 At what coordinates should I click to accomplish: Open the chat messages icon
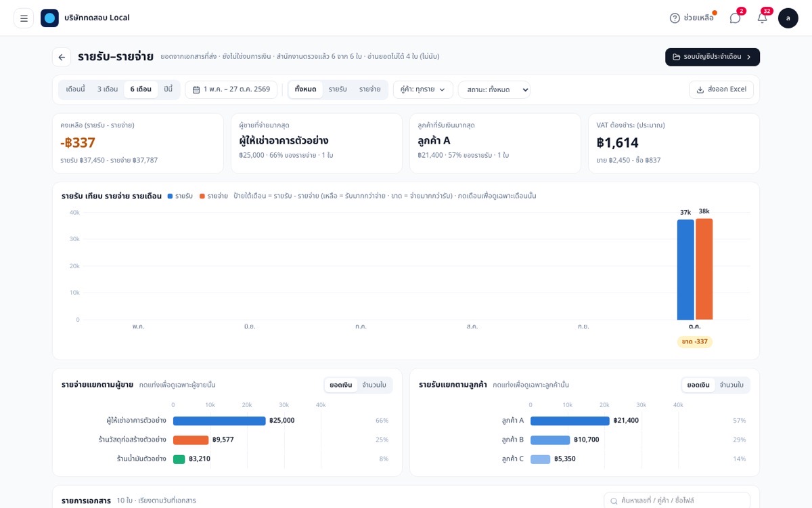point(735,18)
